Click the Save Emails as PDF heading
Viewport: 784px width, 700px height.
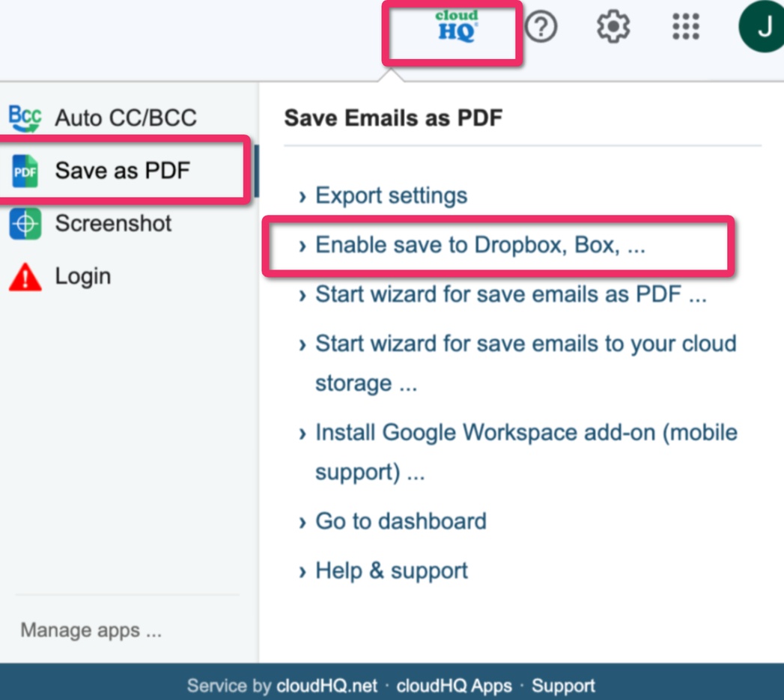point(393,118)
